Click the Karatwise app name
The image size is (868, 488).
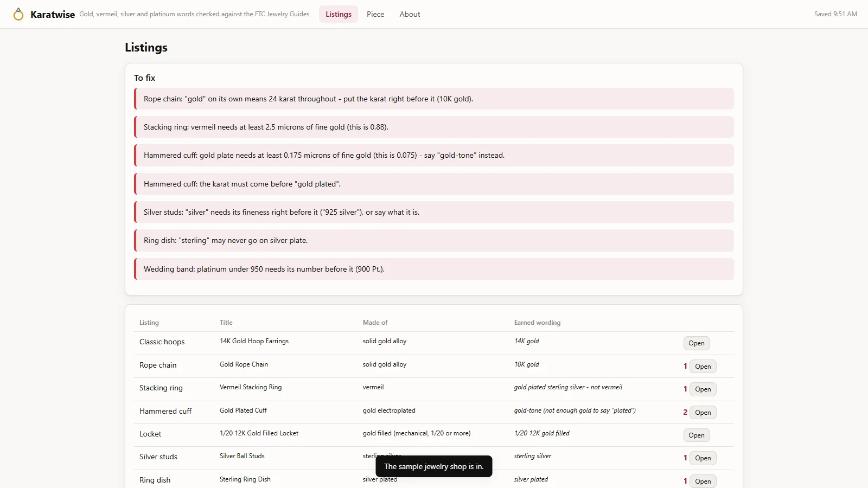(x=53, y=15)
